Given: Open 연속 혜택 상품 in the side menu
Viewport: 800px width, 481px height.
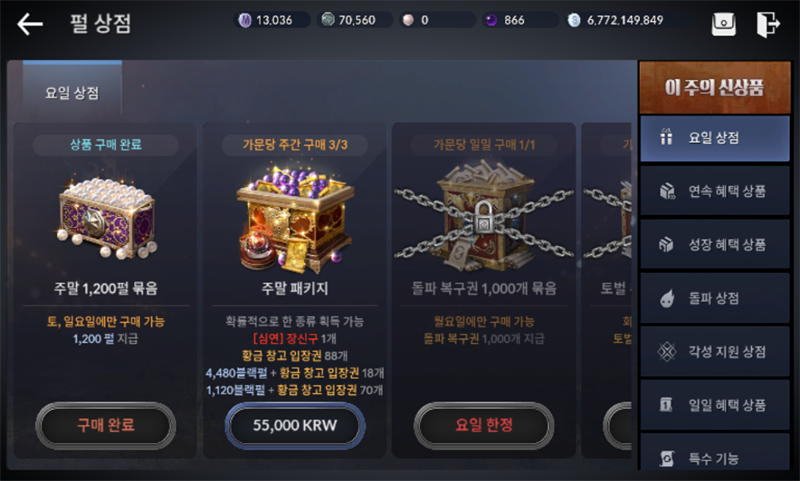Looking at the screenshot, I should (714, 191).
